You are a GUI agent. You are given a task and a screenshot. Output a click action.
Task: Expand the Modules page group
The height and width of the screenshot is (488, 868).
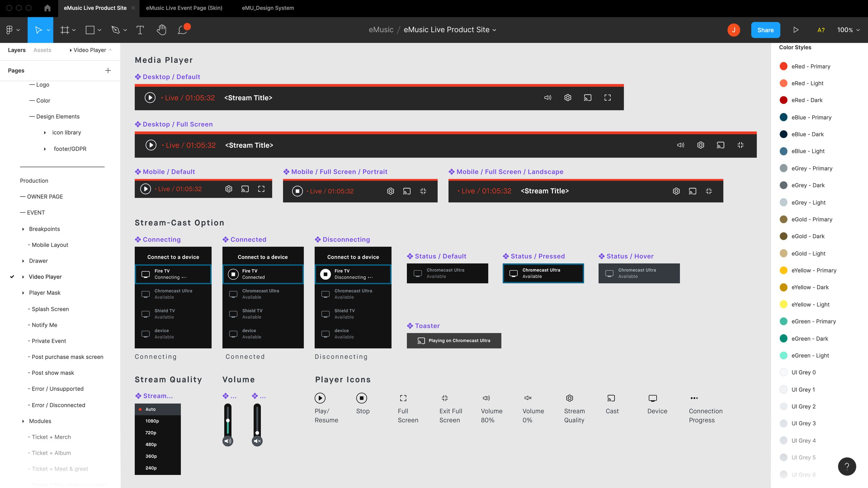(x=23, y=421)
